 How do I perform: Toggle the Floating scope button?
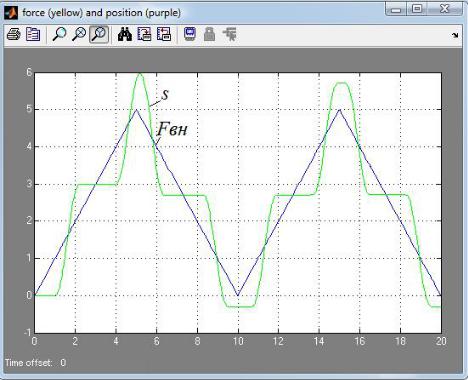point(190,34)
